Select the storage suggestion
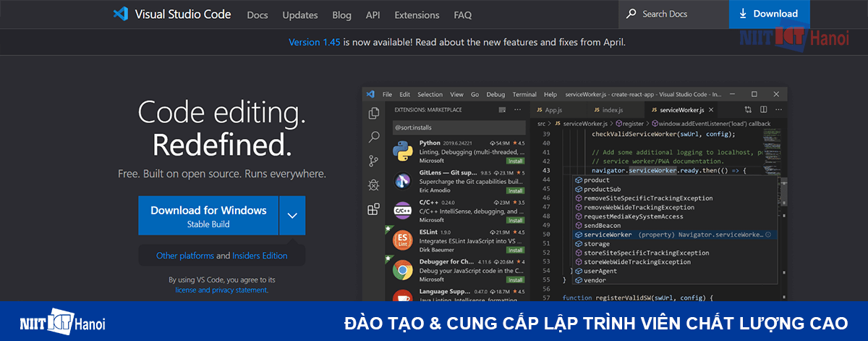Viewport: 868px width, 341px height. pos(675,244)
